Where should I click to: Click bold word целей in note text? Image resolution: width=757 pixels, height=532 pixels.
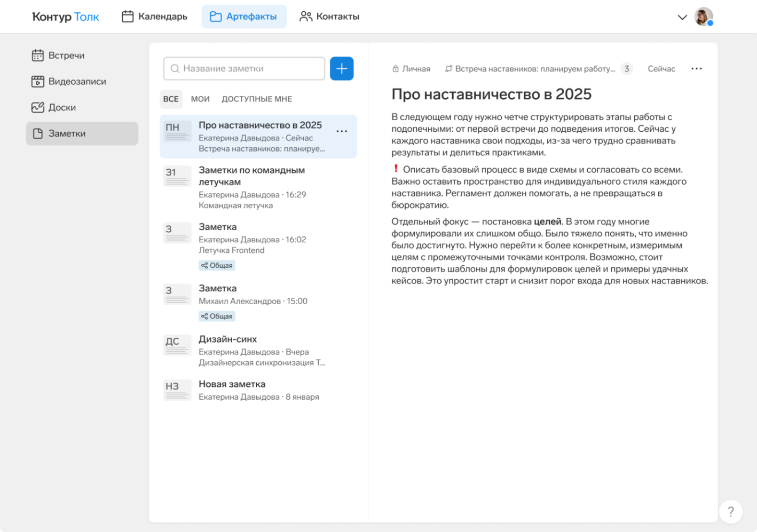[547, 221]
